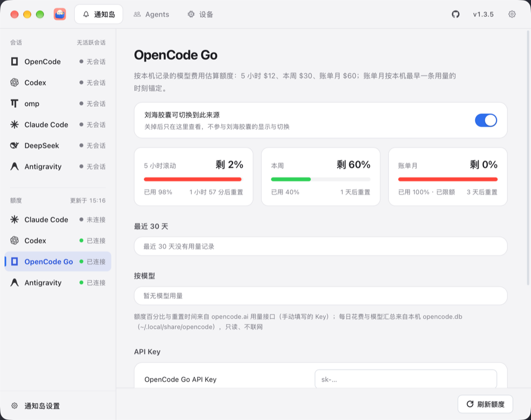Click the 5 小时滚动 usage progress bar
The width and height of the screenshot is (531, 420).
193,179
